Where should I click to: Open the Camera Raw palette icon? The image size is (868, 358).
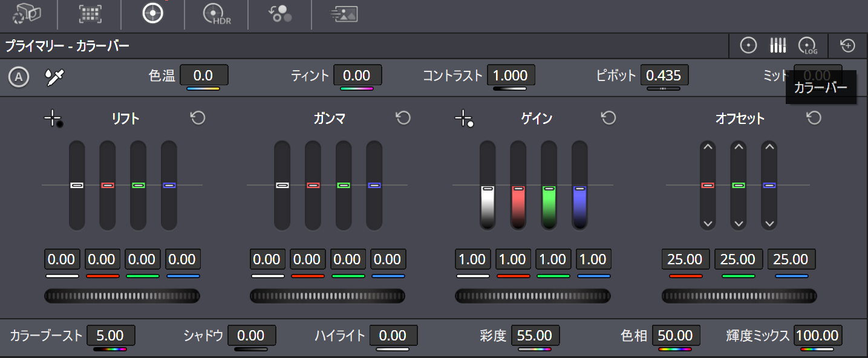28,13
